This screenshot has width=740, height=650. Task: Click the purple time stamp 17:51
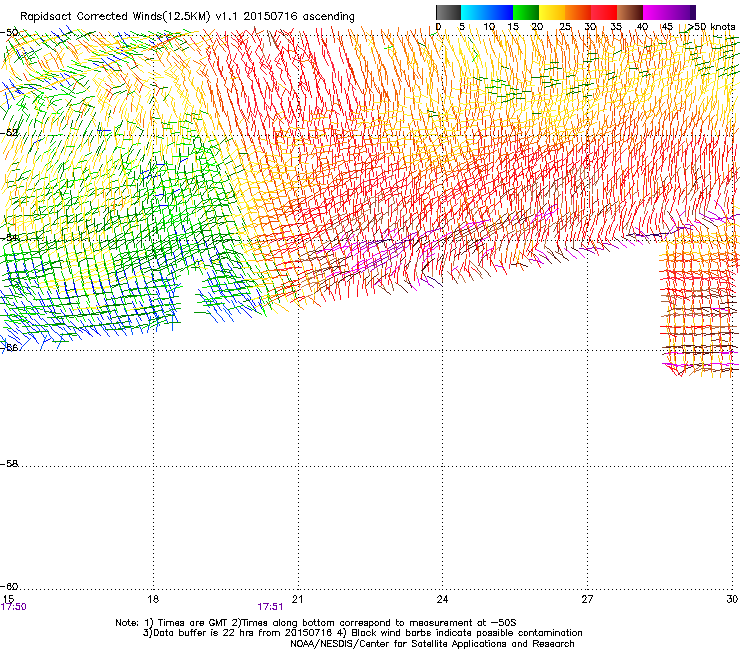(270, 607)
